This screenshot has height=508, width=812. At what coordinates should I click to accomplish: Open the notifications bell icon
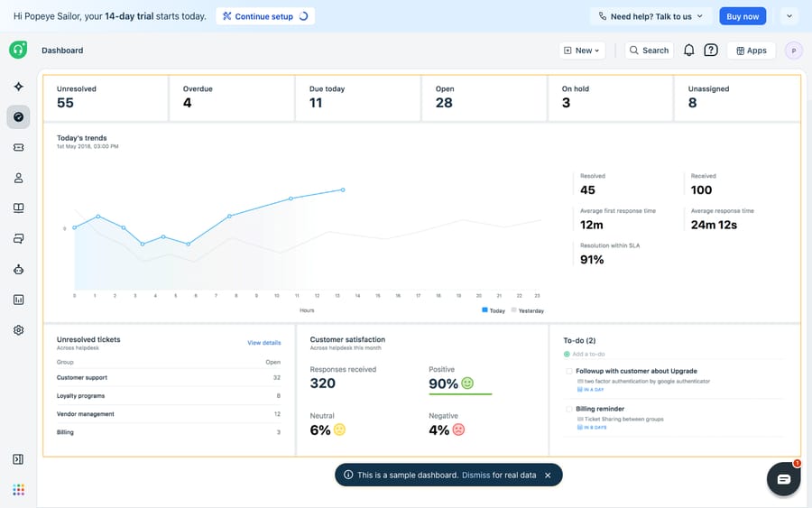pyautogui.click(x=688, y=51)
